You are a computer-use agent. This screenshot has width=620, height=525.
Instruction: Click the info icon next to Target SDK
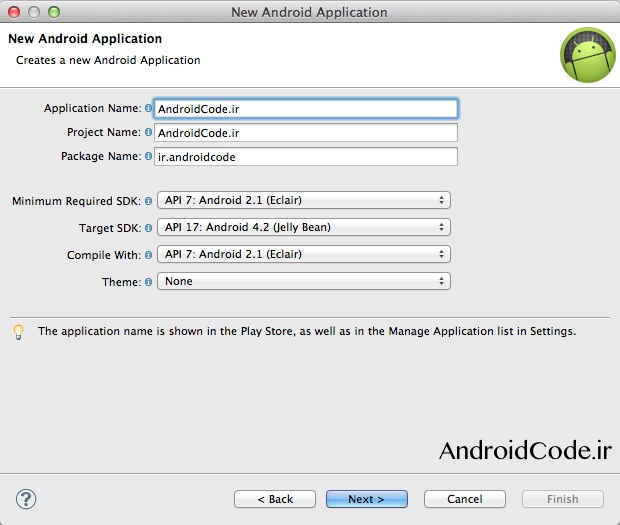pyautogui.click(x=148, y=228)
